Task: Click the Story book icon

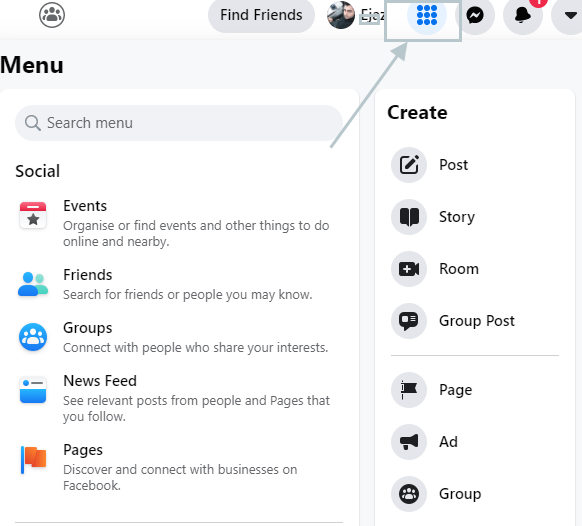Action: point(409,217)
